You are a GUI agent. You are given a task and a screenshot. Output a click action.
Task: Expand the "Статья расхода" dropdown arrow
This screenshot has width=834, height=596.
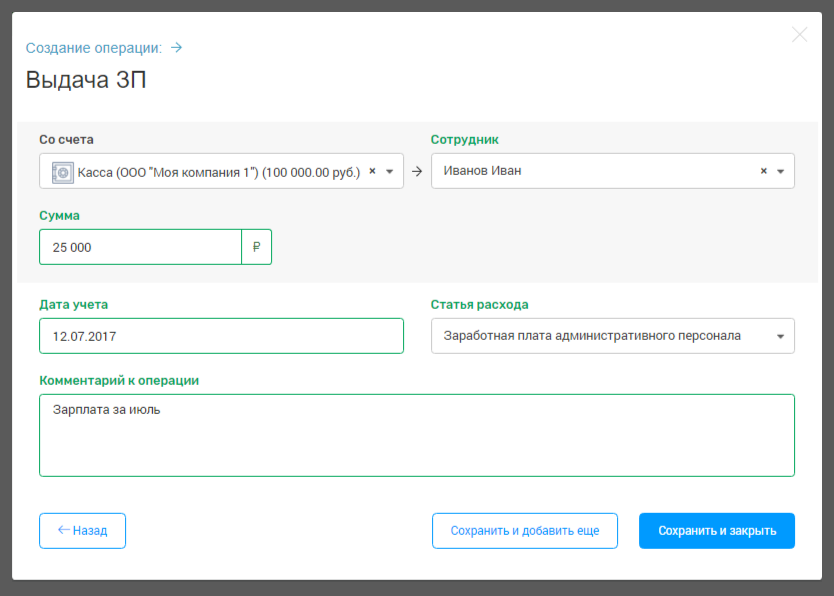coord(780,336)
